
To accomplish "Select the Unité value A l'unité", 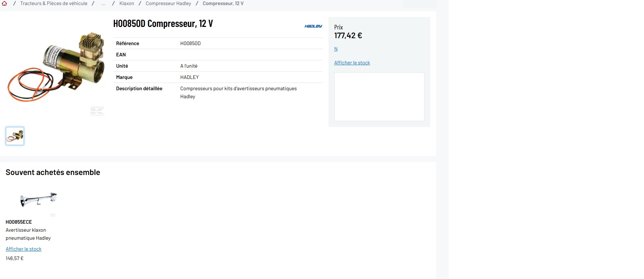I will pyautogui.click(x=189, y=66).
